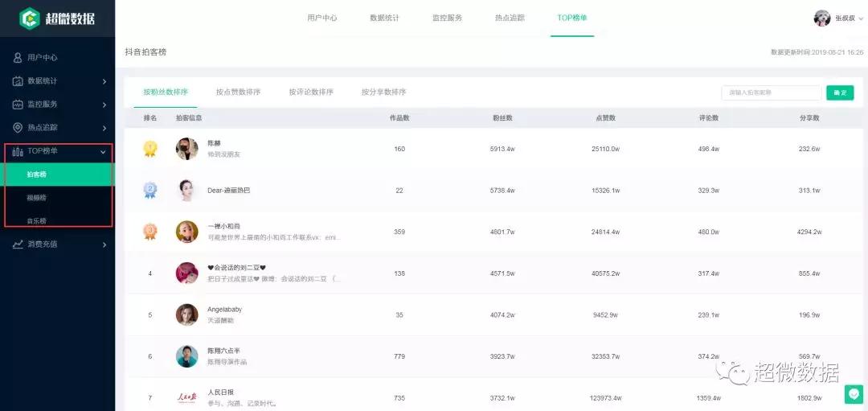Click the gold rank 1 medal icon
This screenshot has width=868, height=411.
[150, 149]
